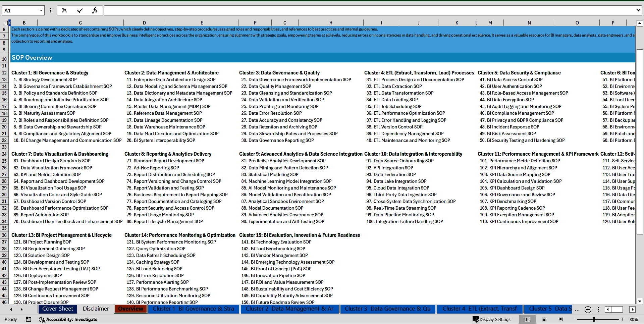Viewport: 644px width, 324px height.
Task: Click the Accessibility checker icon
Action: pyautogui.click(x=42, y=319)
